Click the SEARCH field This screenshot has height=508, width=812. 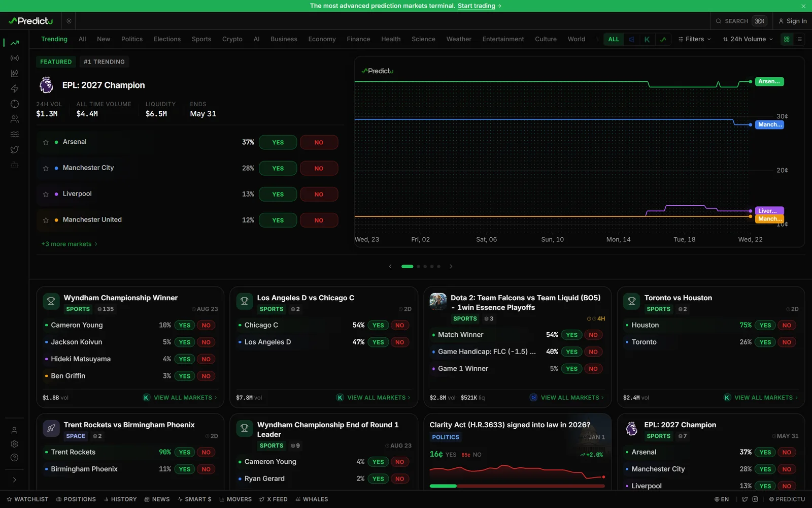coord(741,21)
